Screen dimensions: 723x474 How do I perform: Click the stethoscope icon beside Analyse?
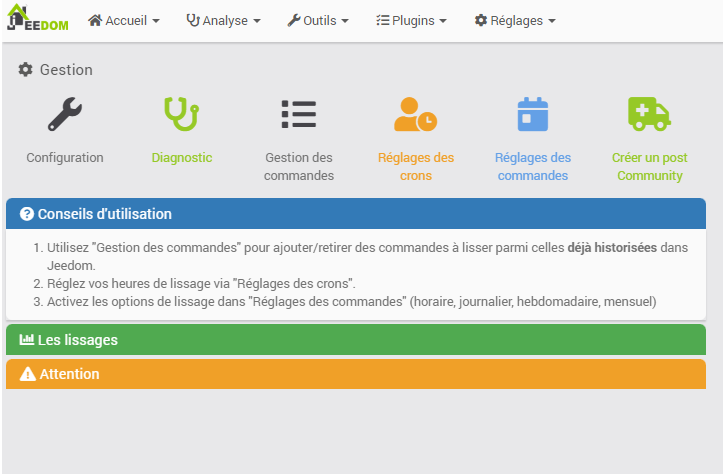(x=193, y=20)
